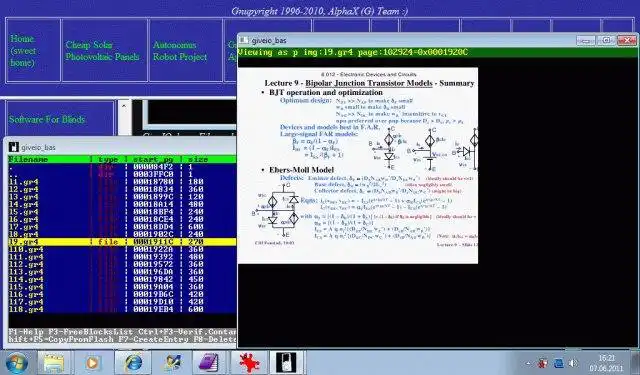The image size is (640, 375).
Task: Select file l18.gr4 in the list
Action: pyautogui.click(x=26, y=309)
